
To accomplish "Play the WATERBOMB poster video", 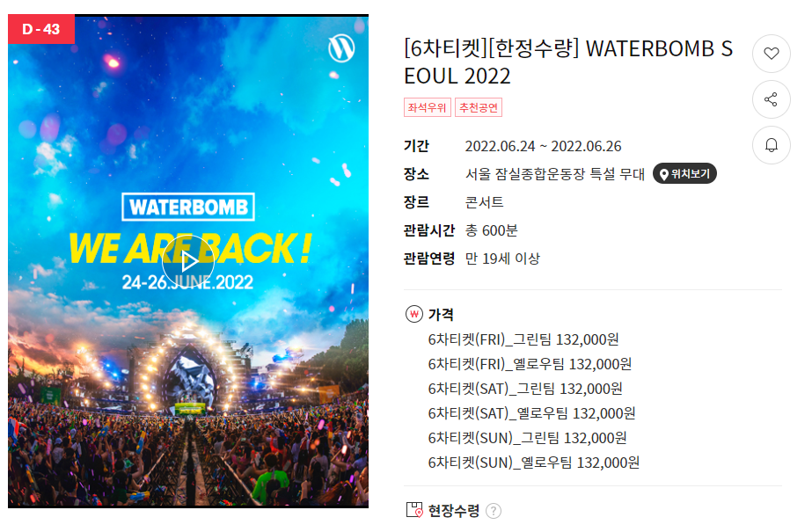I will click(x=188, y=261).
